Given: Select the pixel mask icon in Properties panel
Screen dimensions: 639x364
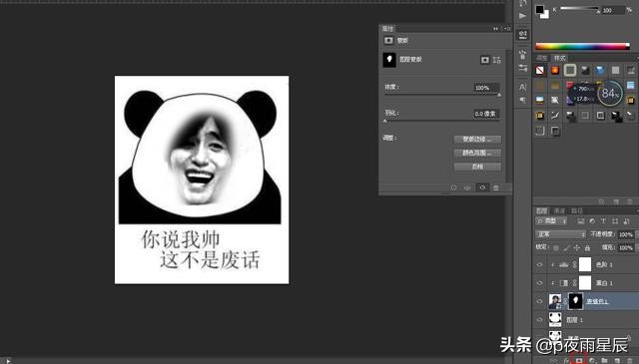Looking at the screenshot, I should 485,60.
